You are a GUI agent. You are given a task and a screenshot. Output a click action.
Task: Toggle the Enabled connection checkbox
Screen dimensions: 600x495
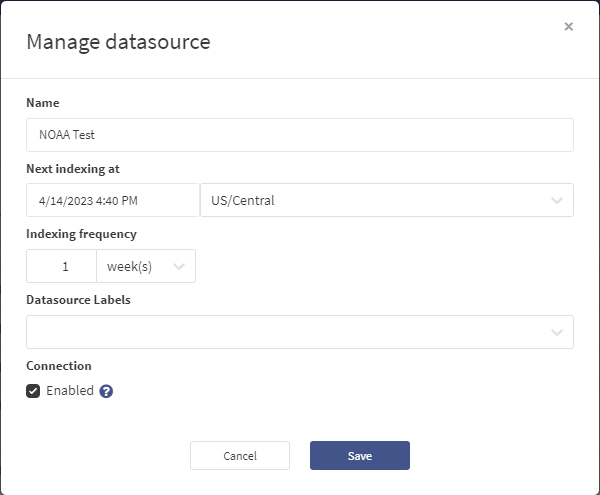pyautogui.click(x=34, y=391)
